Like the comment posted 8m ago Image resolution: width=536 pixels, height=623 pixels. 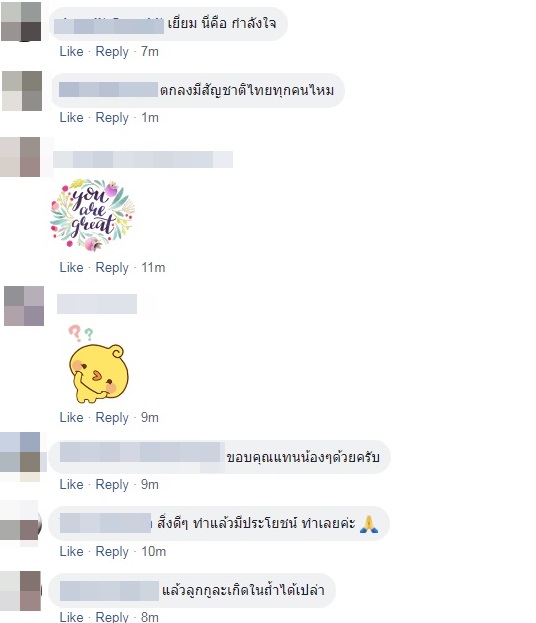pyautogui.click(x=72, y=617)
